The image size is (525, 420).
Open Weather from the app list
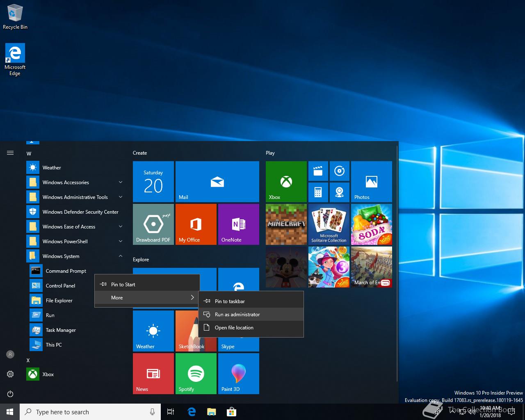click(x=75, y=167)
